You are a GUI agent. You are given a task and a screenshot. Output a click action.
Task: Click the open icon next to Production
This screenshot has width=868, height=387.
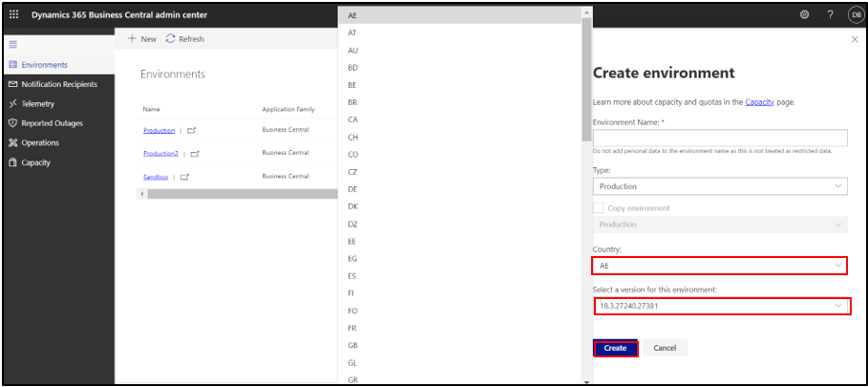click(x=192, y=131)
